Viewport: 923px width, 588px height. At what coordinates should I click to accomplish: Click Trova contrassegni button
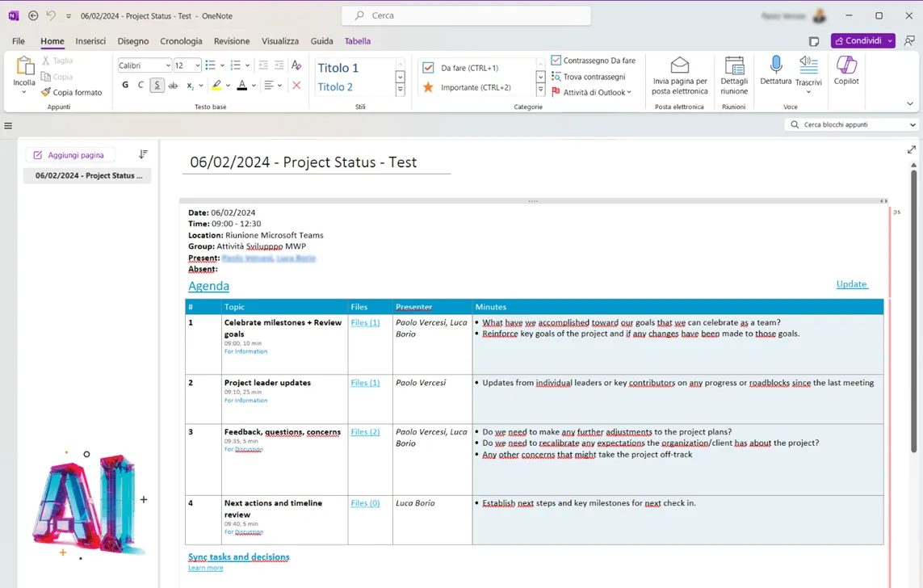click(589, 77)
